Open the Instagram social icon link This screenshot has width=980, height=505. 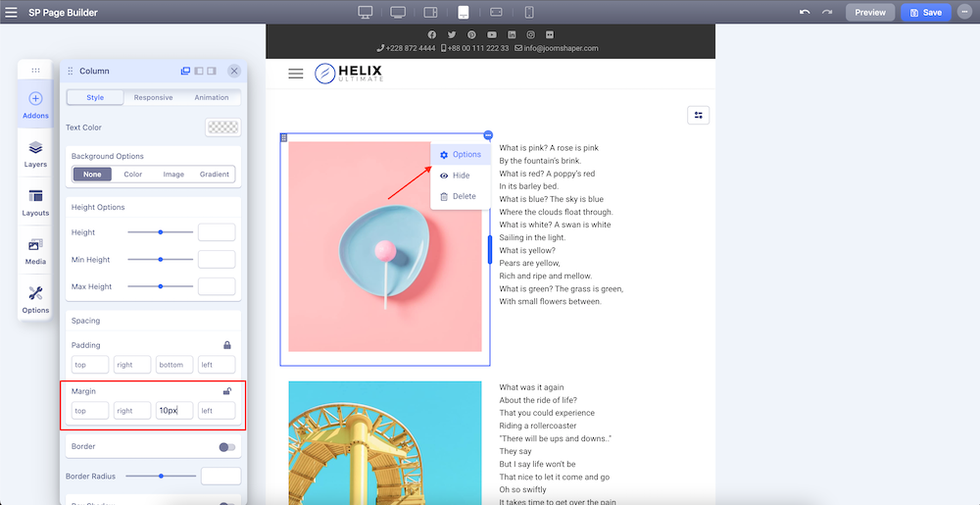[530, 34]
